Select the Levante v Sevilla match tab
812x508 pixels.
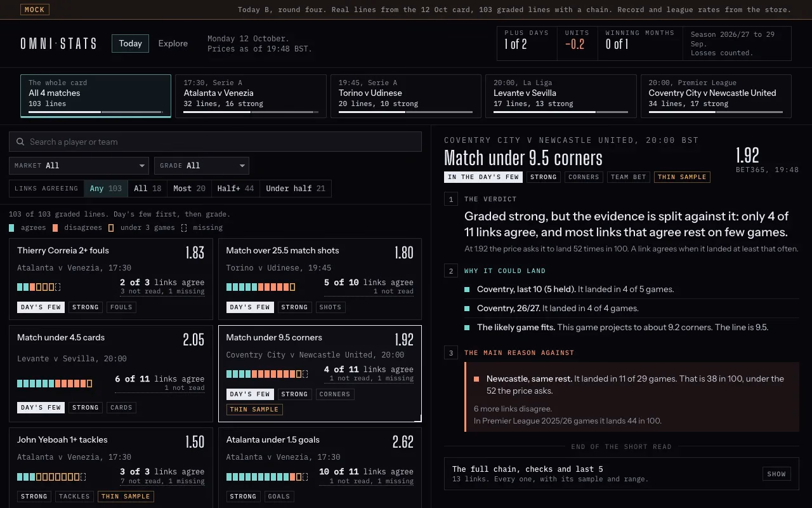coord(561,96)
